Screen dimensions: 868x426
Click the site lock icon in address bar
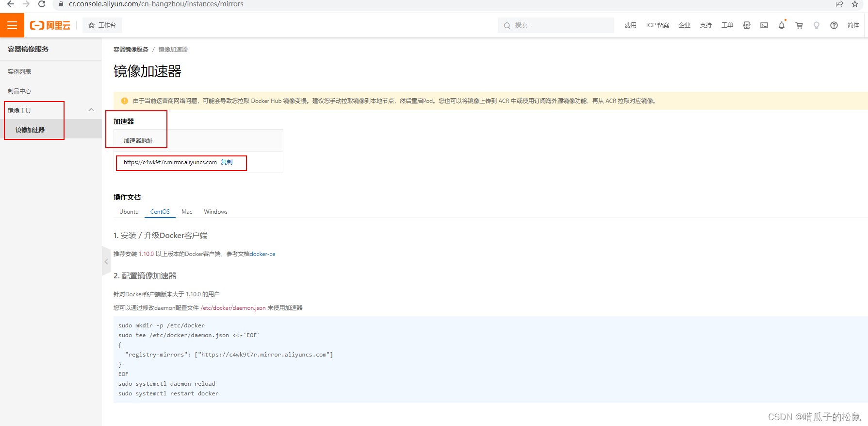(x=61, y=4)
